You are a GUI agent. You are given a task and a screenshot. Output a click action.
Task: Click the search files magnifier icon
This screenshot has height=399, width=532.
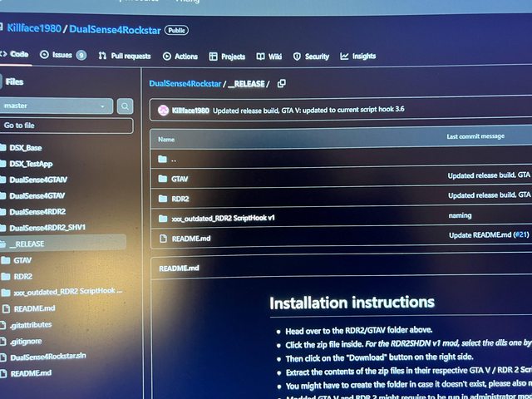tap(125, 106)
